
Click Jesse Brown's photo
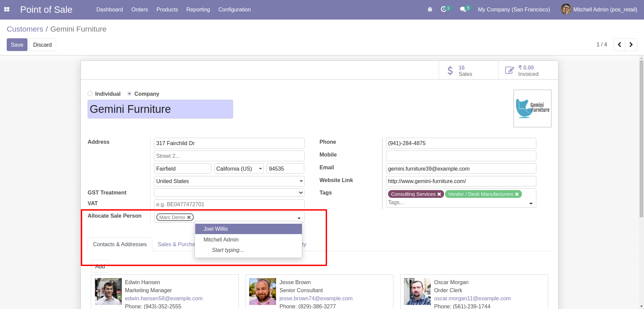[263, 292]
